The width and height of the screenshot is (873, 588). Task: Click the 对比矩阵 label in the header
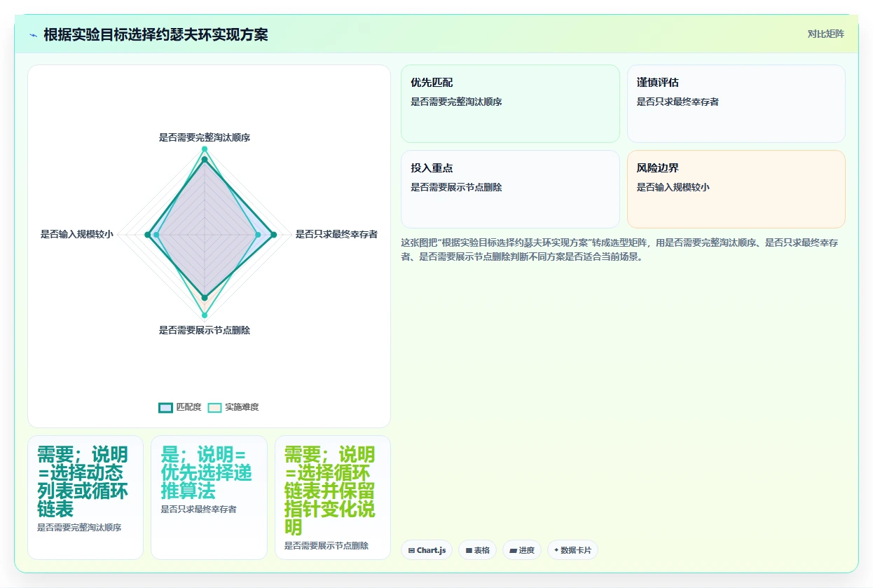click(x=826, y=34)
